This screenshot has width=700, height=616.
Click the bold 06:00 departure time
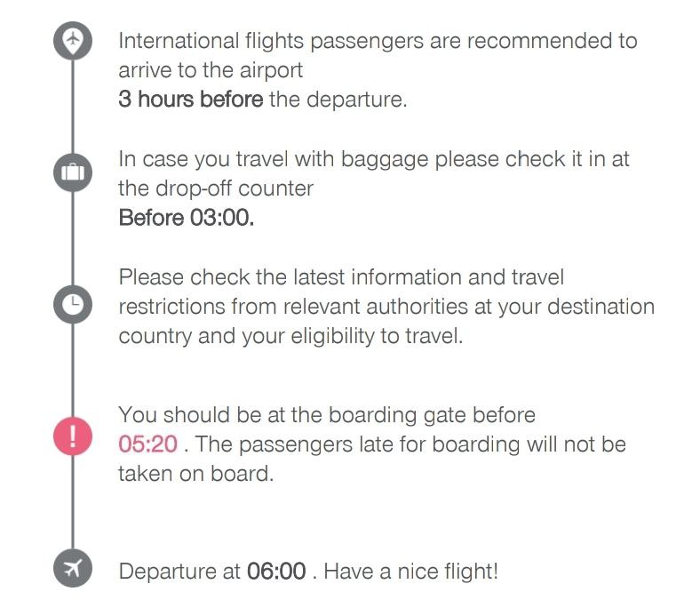click(x=276, y=572)
